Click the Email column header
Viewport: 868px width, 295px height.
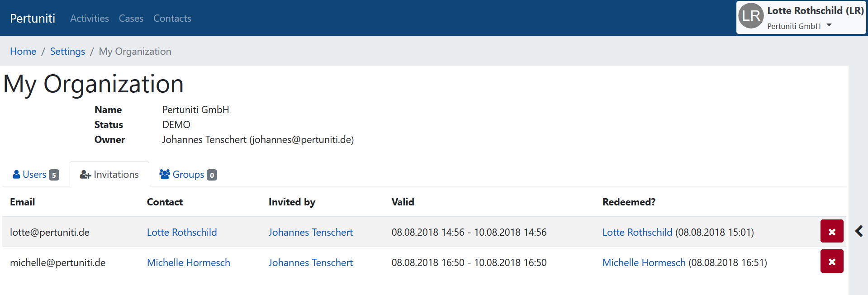tap(23, 202)
